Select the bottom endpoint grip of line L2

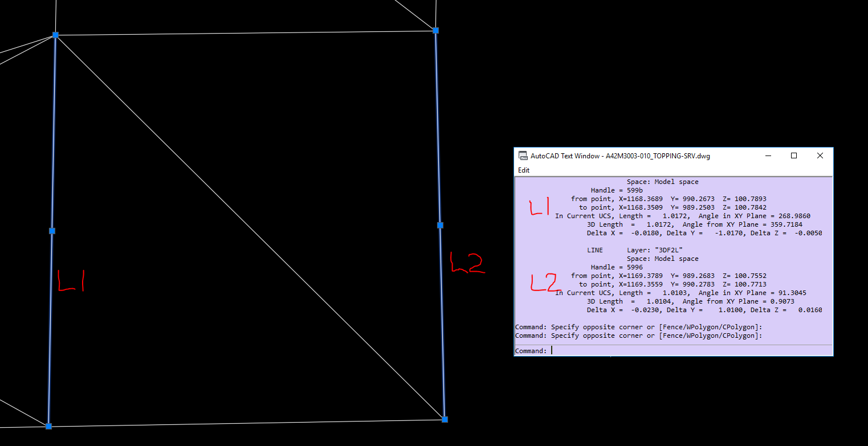[x=444, y=419]
